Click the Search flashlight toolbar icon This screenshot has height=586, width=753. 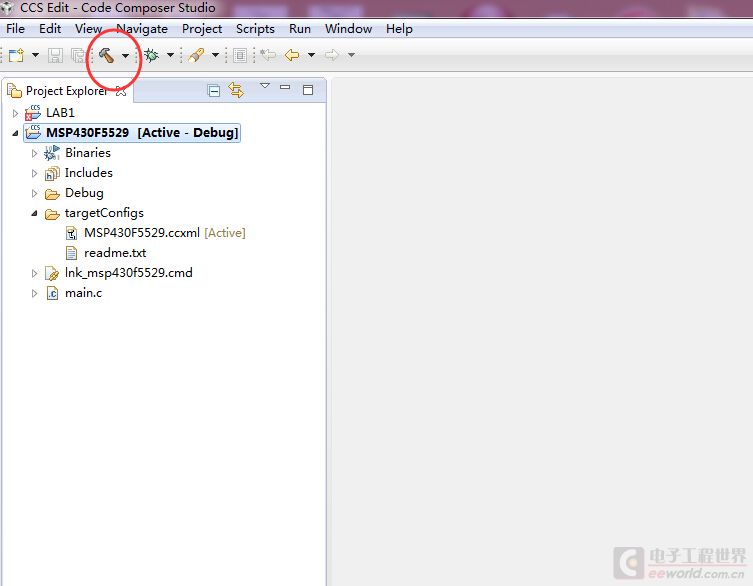[196, 55]
